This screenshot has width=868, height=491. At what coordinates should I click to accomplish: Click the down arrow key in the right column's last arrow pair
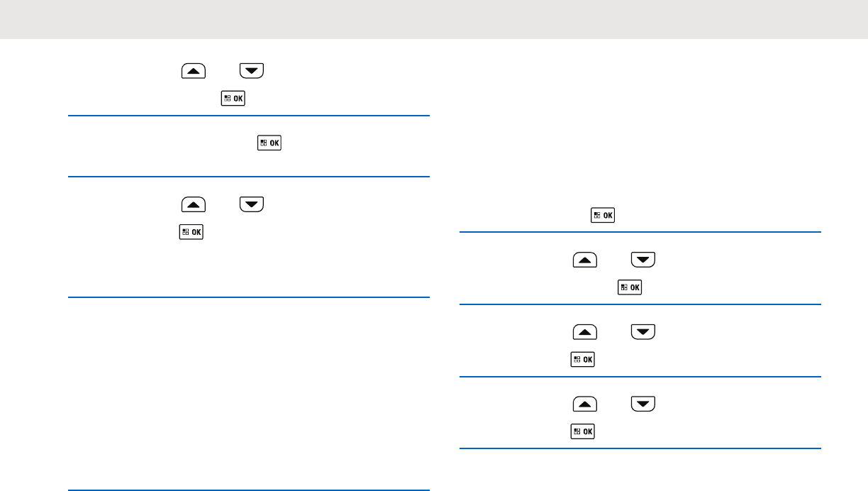pos(643,404)
